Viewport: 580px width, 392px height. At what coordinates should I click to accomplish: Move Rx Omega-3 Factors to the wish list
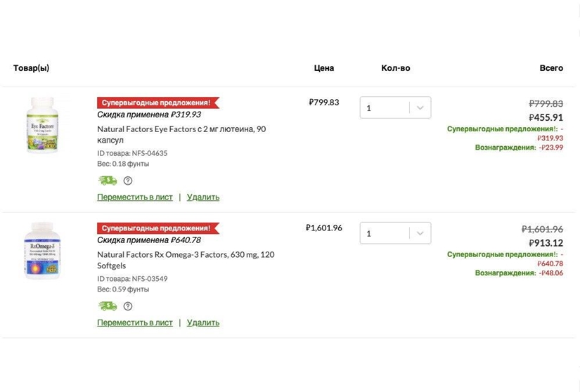tap(135, 322)
